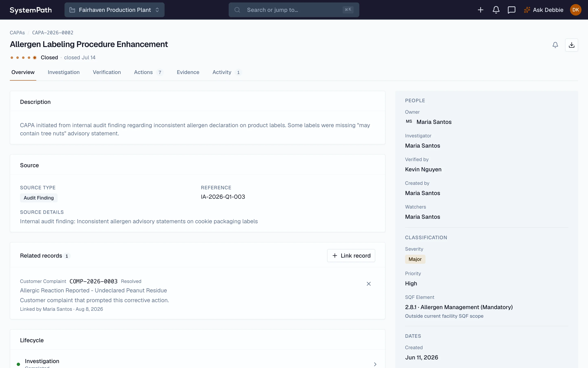Switch to the Investigation tab
This screenshot has width=588, height=368.
click(x=64, y=72)
